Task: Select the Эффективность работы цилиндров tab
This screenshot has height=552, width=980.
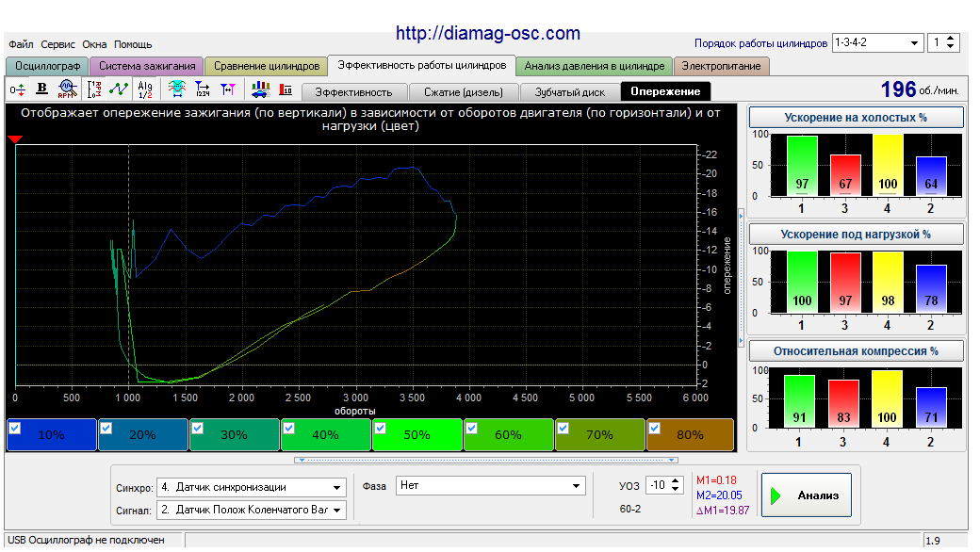Action: tap(422, 65)
